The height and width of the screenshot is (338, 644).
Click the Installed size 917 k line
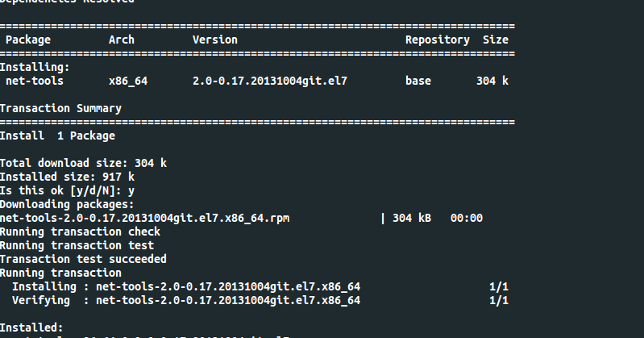tap(68, 177)
